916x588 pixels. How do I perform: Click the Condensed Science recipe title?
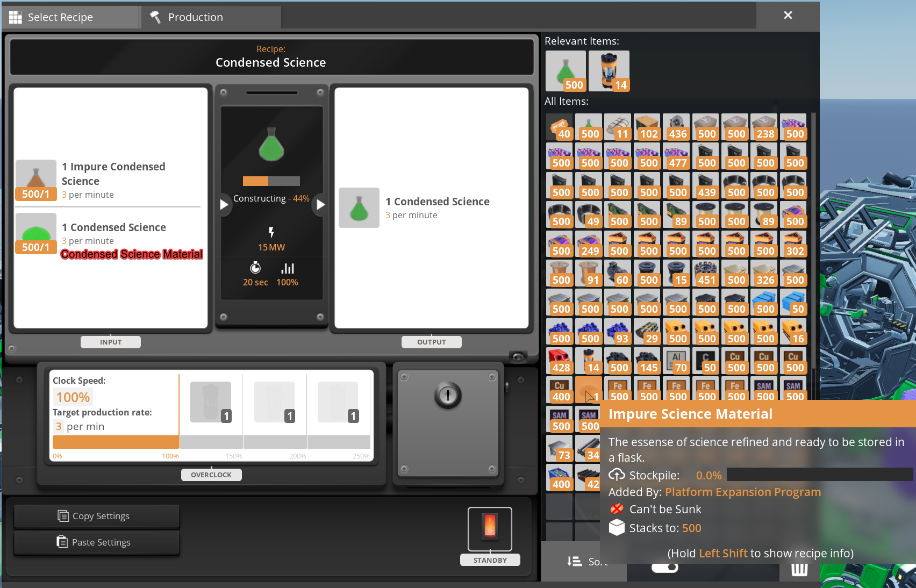click(271, 62)
